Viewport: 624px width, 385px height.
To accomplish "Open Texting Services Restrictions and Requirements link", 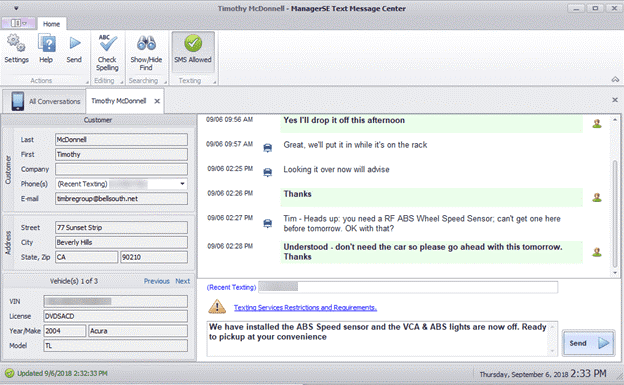I will pyautogui.click(x=305, y=308).
